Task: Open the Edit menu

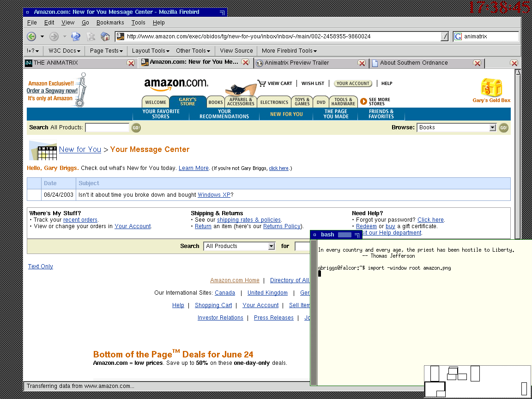Action: 49,23
